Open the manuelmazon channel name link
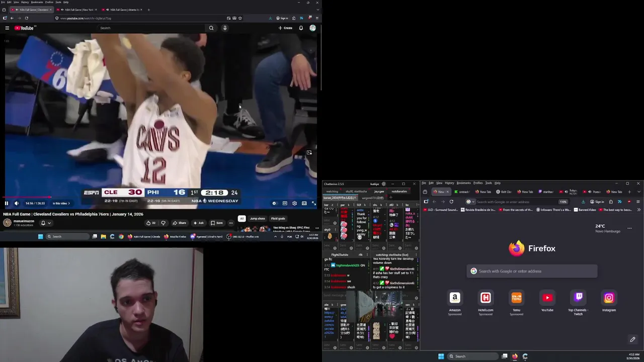The image size is (644, 362). [24, 221]
